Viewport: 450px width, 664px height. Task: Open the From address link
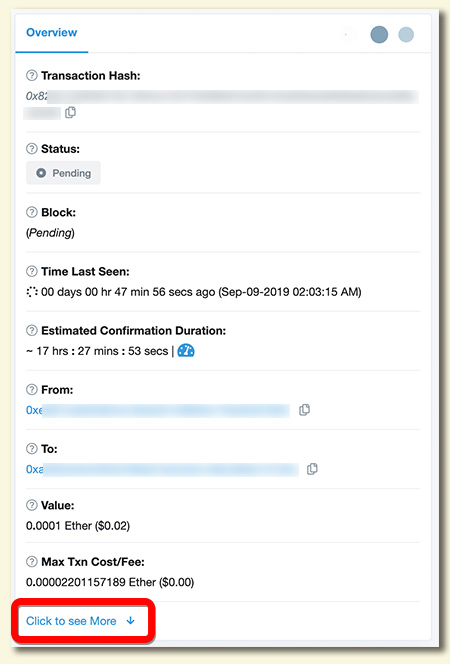158,410
